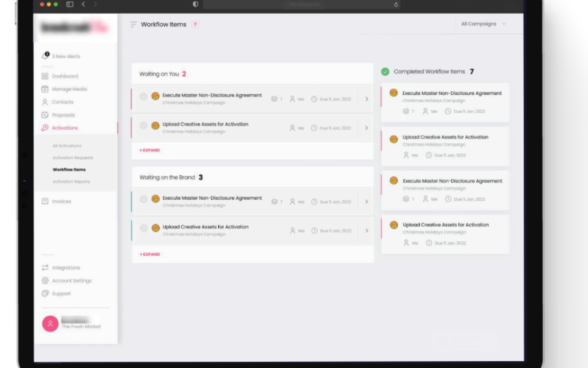The height and width of the screenshot is (368, 588).
Task: Open the Manage Media link
Action: pyautogui.click(x=69, y=89)
